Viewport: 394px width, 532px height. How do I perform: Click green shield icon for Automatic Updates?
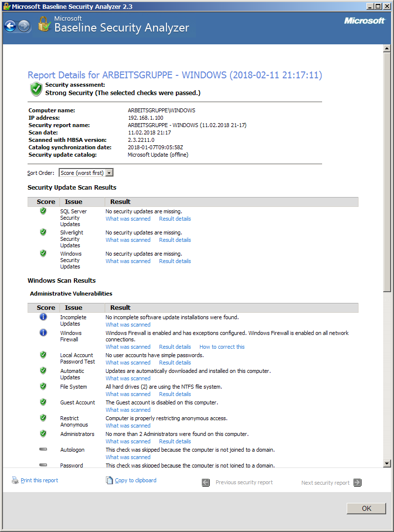[43, 370]
